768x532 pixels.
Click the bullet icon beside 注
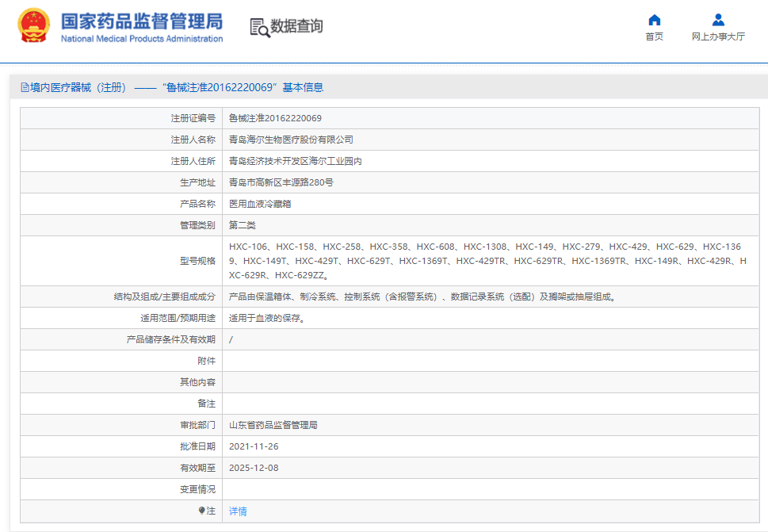[201, 511]
